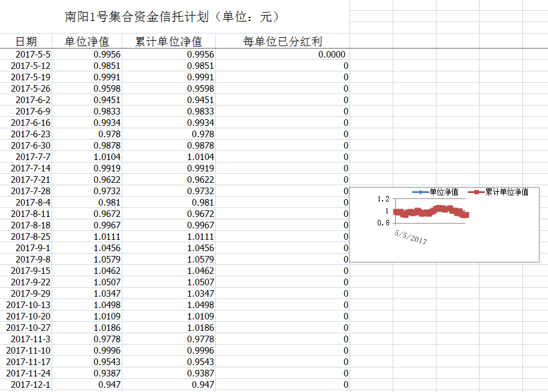Image resolution: width=548 pixels, height=392 pixels.
Task: Click the 5/5/2017 axis label in chart
Action: [411, 237]
